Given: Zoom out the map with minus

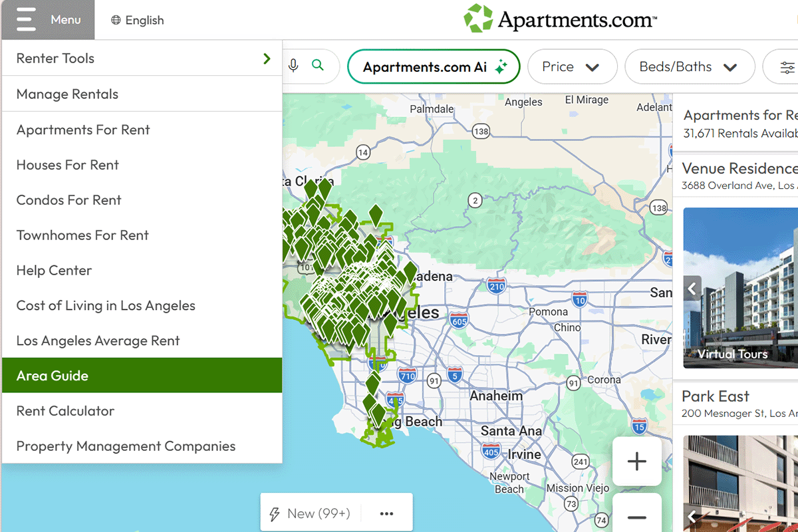Looking at the screenshot, I should point(637,517).
